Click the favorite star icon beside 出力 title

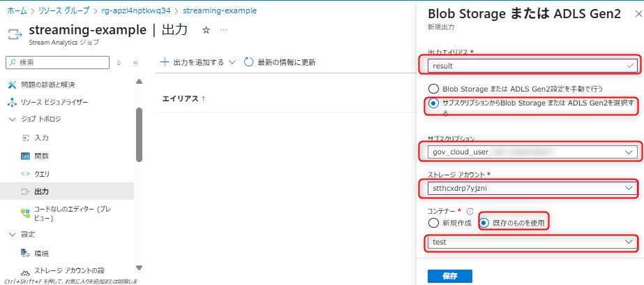[206, 31]
